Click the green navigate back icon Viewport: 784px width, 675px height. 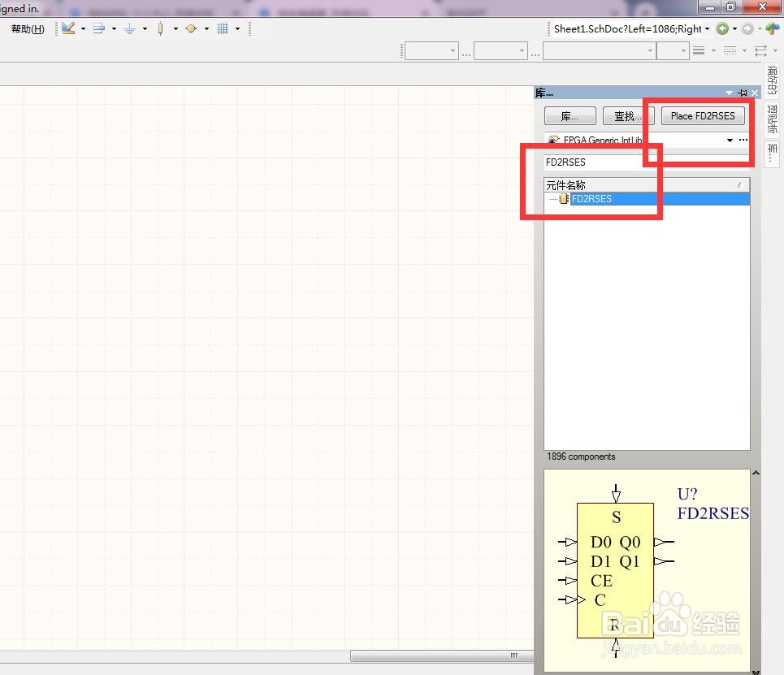coord(722,28)
